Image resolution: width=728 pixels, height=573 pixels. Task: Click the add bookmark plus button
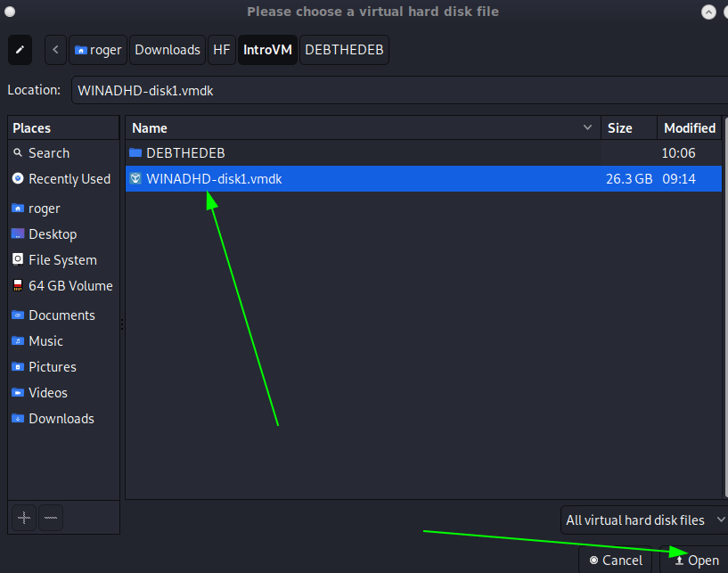[x=24, y=517]
